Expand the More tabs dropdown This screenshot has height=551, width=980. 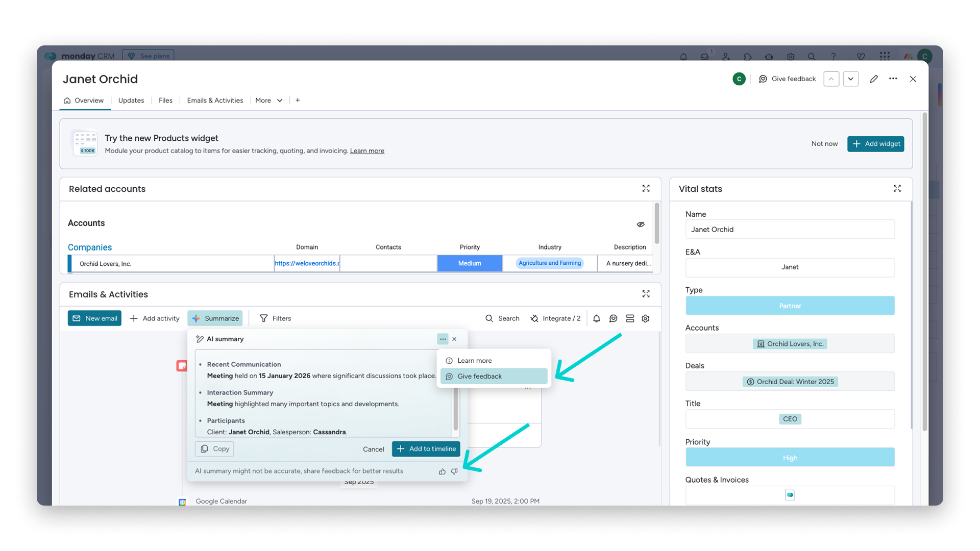point(269,101)
